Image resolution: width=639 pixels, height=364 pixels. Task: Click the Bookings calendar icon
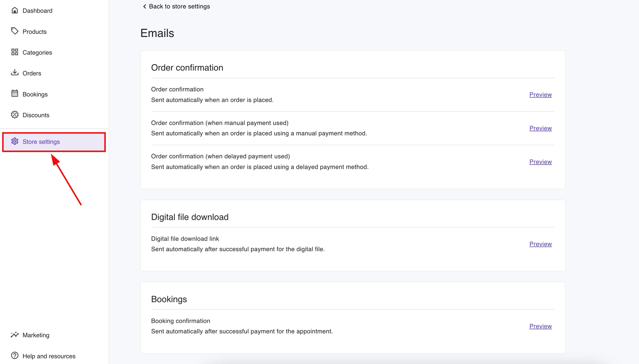point(14,93)
